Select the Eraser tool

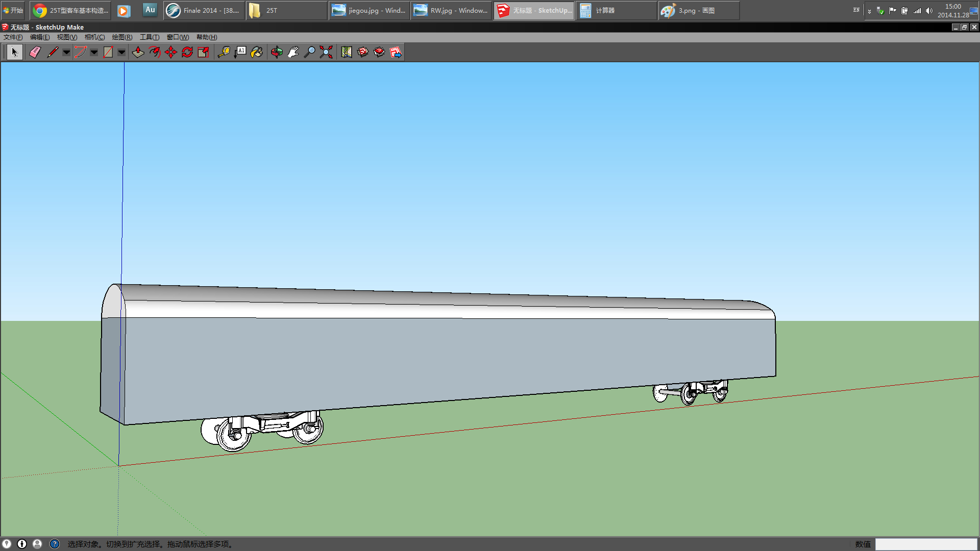tap(35, 52)
